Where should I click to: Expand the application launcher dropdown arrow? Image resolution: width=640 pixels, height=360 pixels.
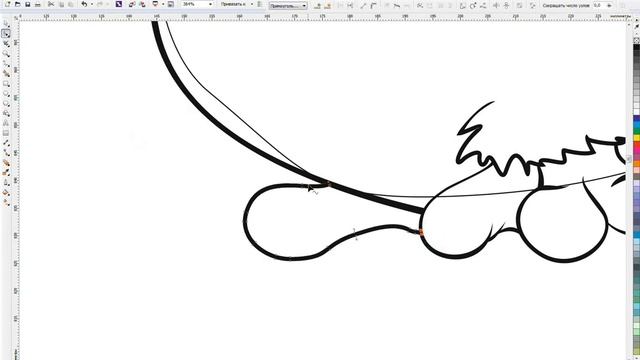(x=163, y=4)
